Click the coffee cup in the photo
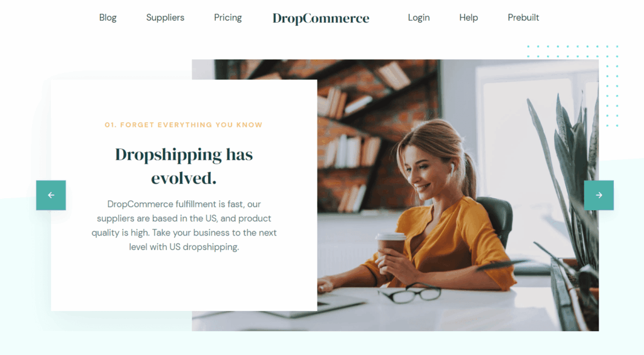Screen dimensions: 644x355 pyautogui.click(x=390, y=249)
